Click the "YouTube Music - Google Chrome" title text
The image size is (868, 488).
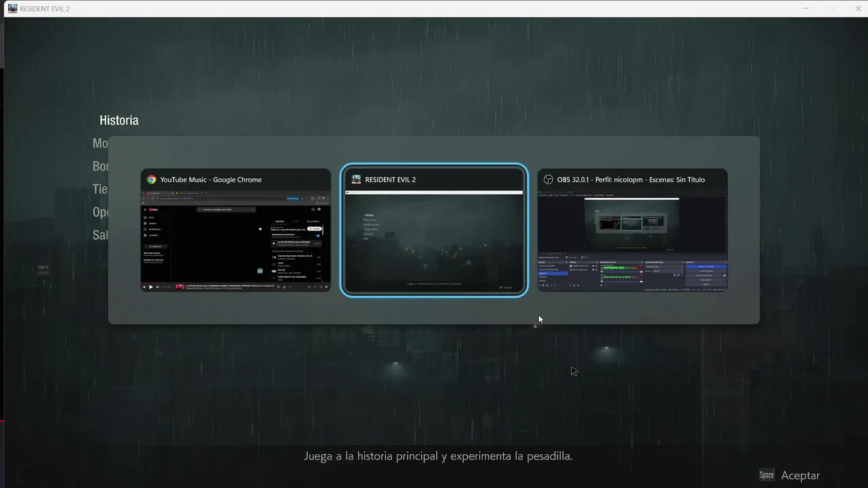pyautogui.click(x=211, y=180)
